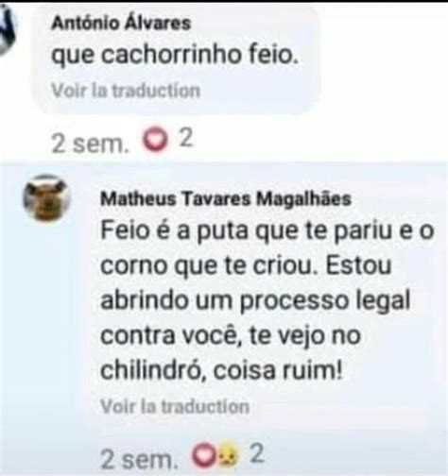Click the yellow emoji reaction on Matheus's reply
448x476 pixels.
pyautogui.click(x=229, y=455)
